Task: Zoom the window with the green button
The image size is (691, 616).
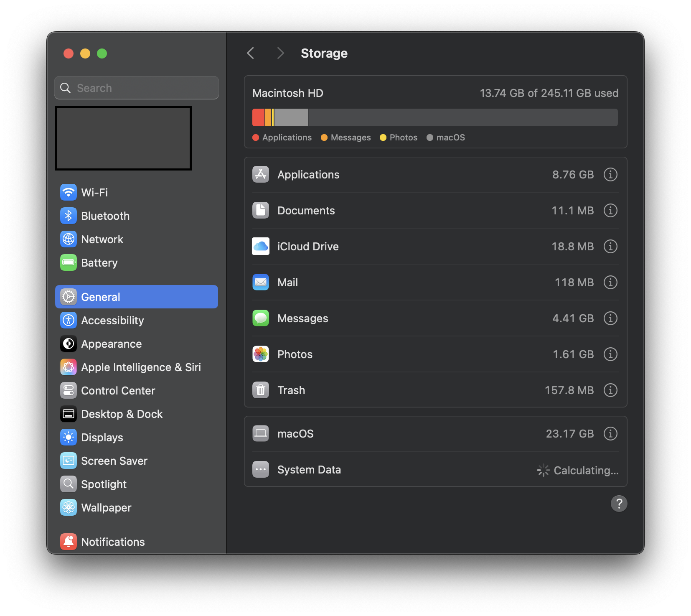Action: [x=102, y=53]
